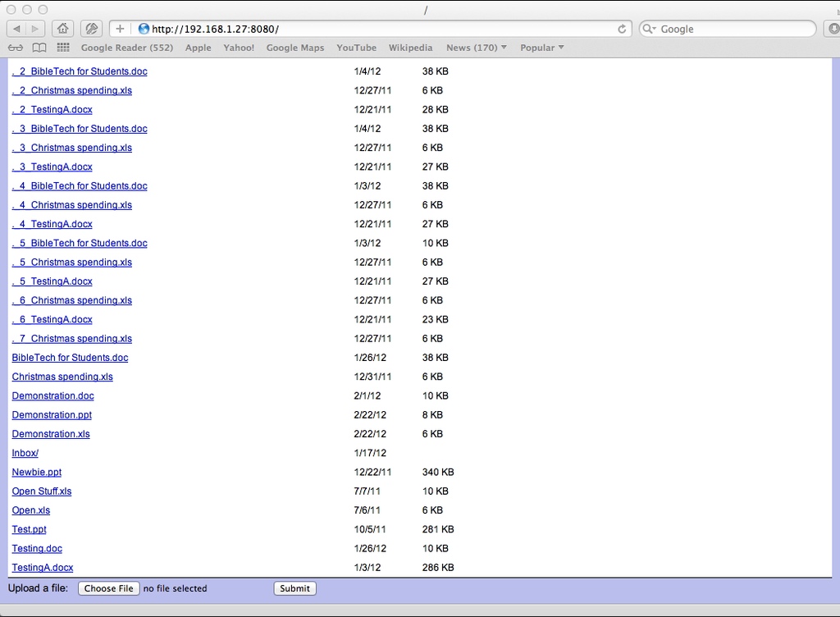
Task: Click the forward navigation arrow
Action: click(35, 29)
